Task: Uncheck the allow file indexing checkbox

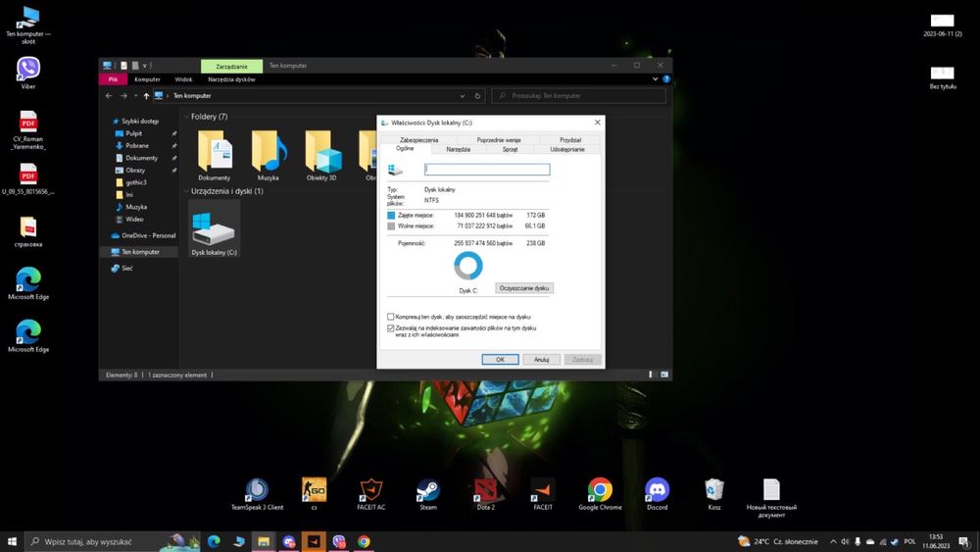Action: [391, 327]
